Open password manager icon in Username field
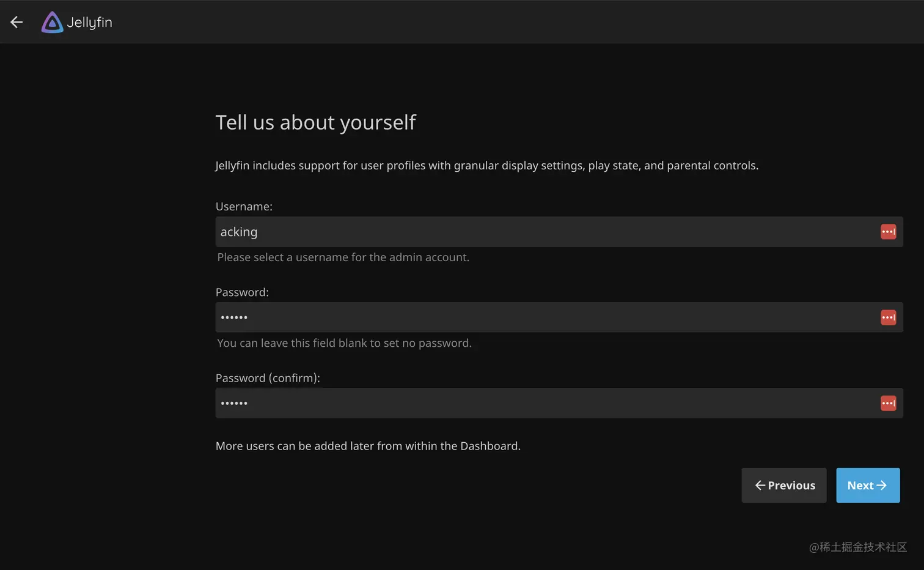Viewport: 924px width, 570px height. pyautogui.click(x=888, y=232)
